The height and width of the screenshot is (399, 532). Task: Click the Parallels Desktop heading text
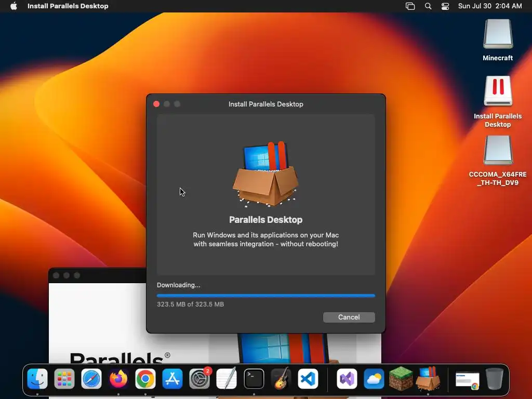265,220
